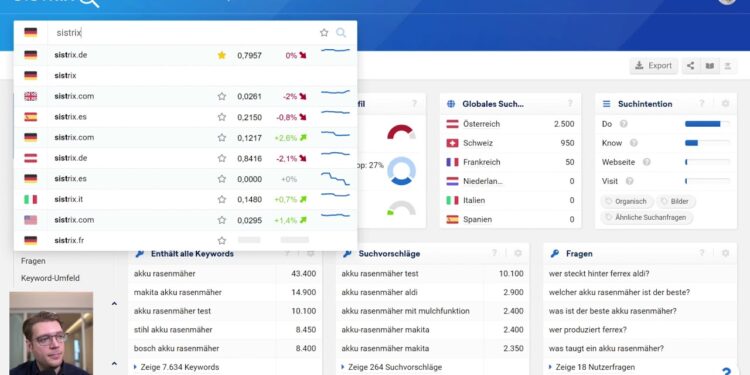Toggle favorite star for Spanish-flag sistrix.es row
The height and width of the screenshot is (375, 750).
click(x=221, y=117)
